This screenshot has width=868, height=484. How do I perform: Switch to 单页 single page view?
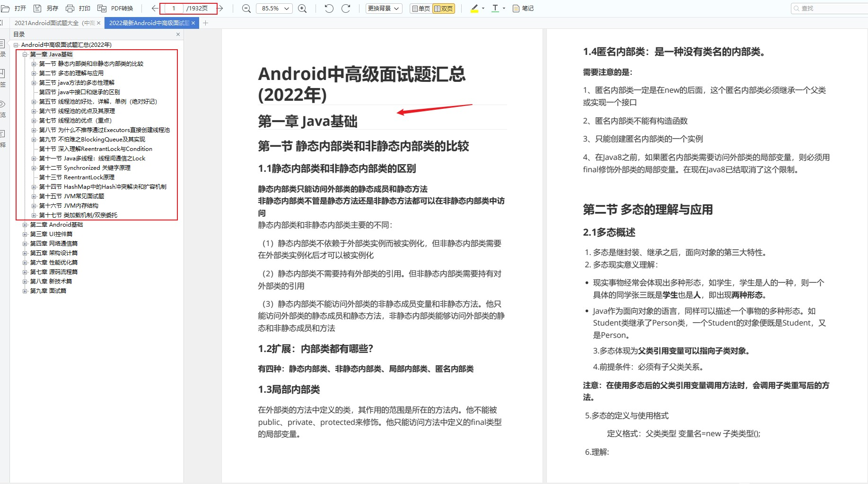421,9
